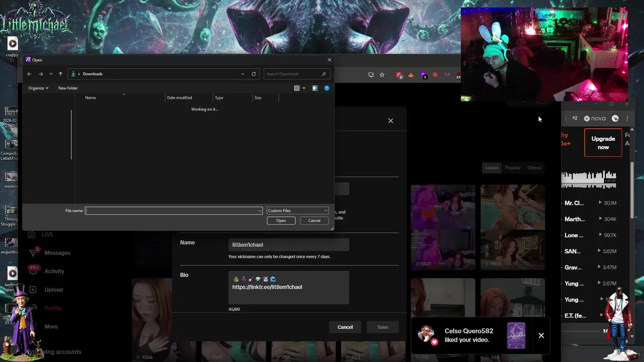Image resolution: width=644 pixels, height=362 pixels.
Task: Expand the File name dropdown arrow
Action: tap(260, 211)
